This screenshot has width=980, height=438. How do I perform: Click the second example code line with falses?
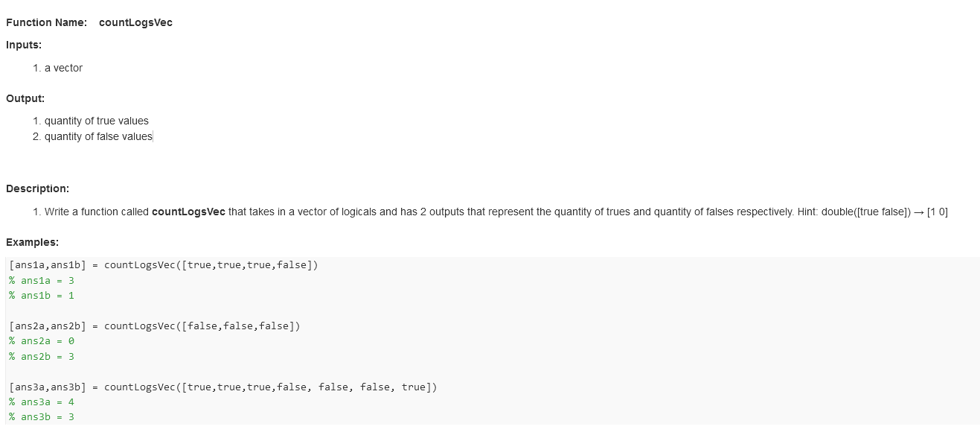point(155,326)
